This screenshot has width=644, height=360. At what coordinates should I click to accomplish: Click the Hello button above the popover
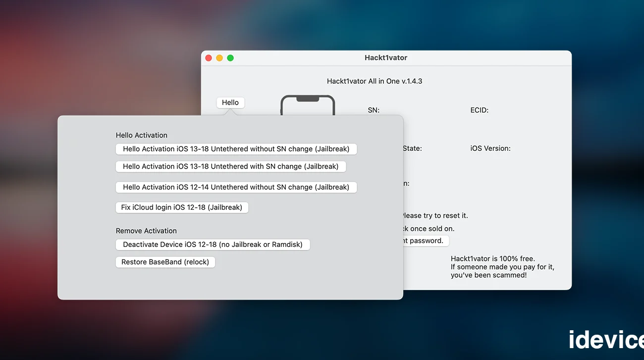click(x=230, y=103)
